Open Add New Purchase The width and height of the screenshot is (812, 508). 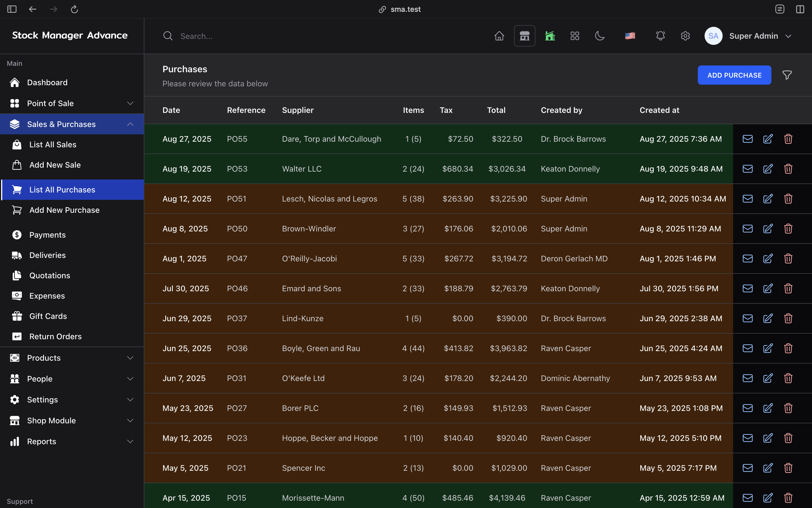point(72,210)
